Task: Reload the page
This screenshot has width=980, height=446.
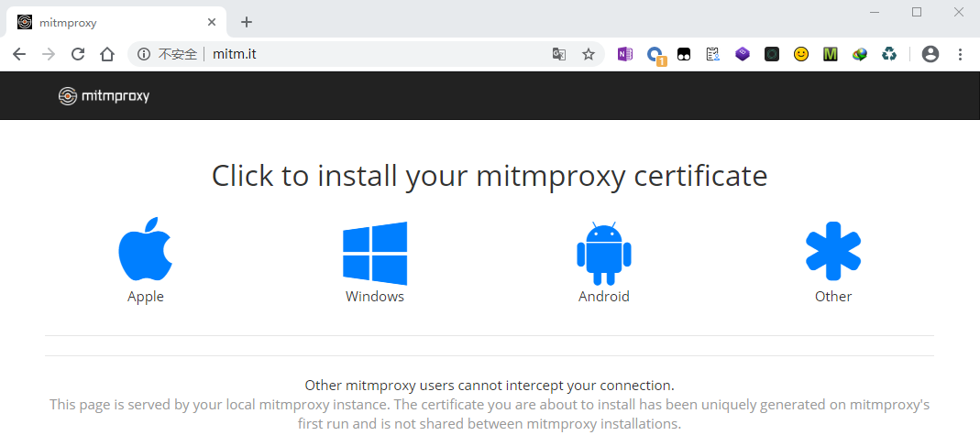Action: click(78, 55)
